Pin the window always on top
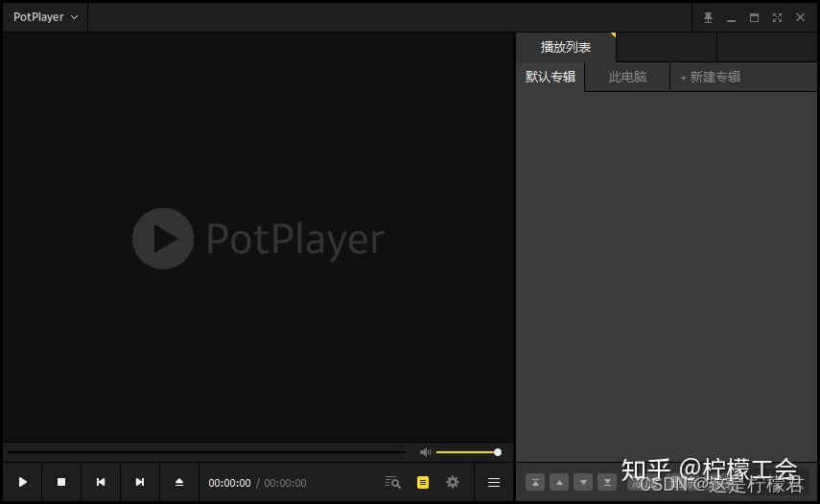The width and height of the screenshot is (820, 504). (708, 18)
